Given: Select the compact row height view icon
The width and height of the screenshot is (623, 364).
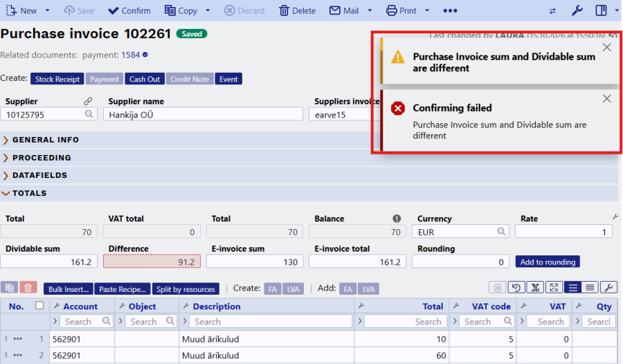Looking at the screenshot, I should (590, 287).
